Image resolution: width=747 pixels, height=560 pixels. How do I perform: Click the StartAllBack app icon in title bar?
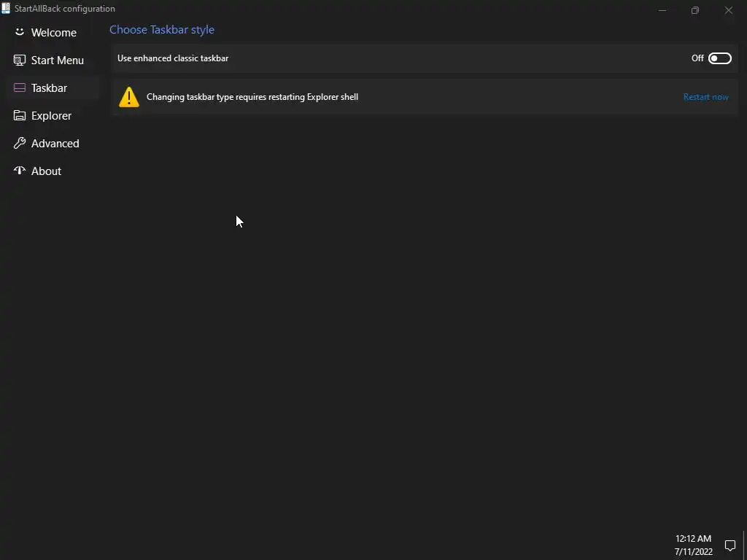(6, 9)
